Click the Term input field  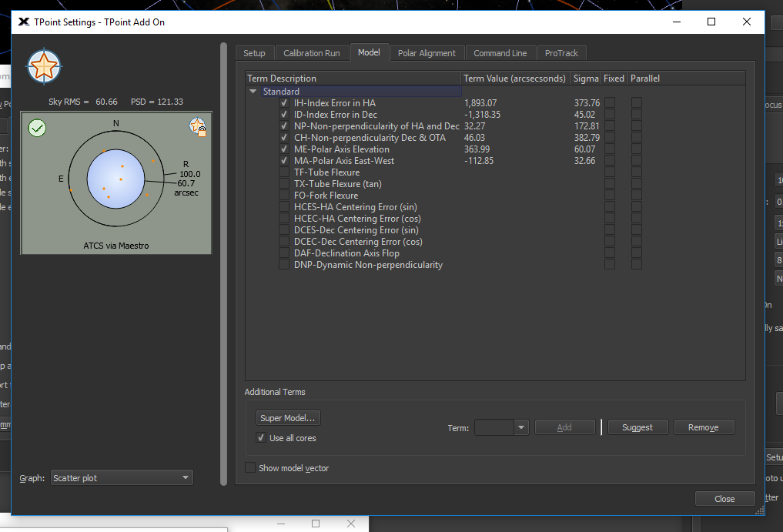point(494,427)
